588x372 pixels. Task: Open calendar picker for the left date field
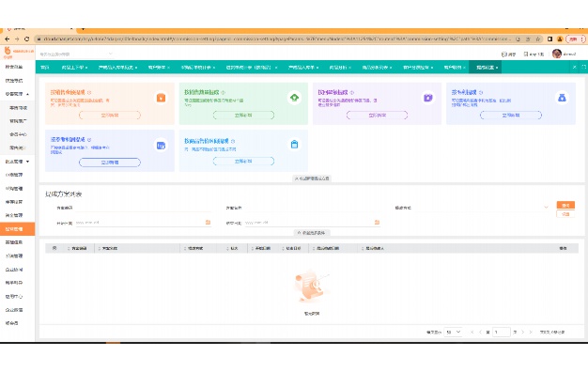pos(208,223)
